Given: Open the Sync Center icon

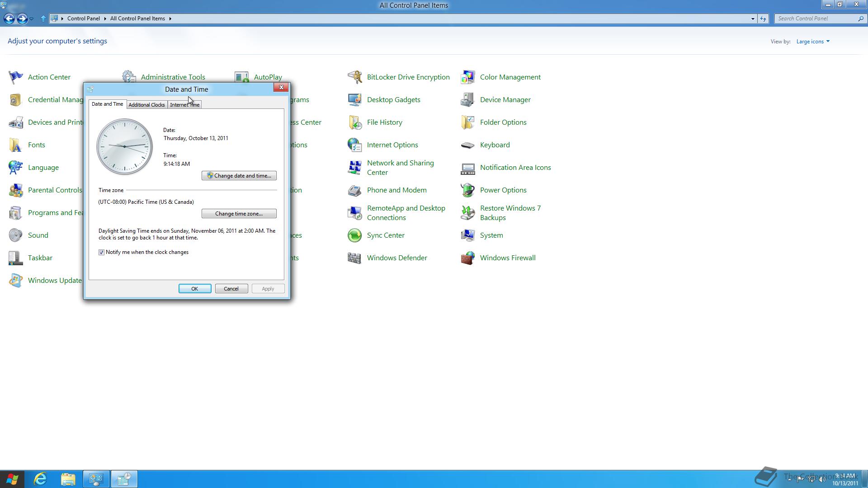Looking at the screenshot, I should pyautogui.click(x=354, y=235).
